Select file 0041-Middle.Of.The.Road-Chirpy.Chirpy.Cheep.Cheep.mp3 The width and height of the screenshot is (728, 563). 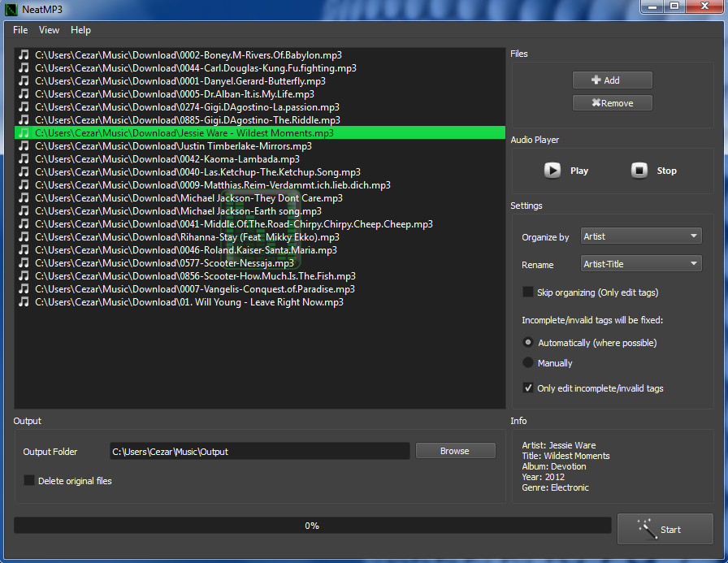pos(259,223)
